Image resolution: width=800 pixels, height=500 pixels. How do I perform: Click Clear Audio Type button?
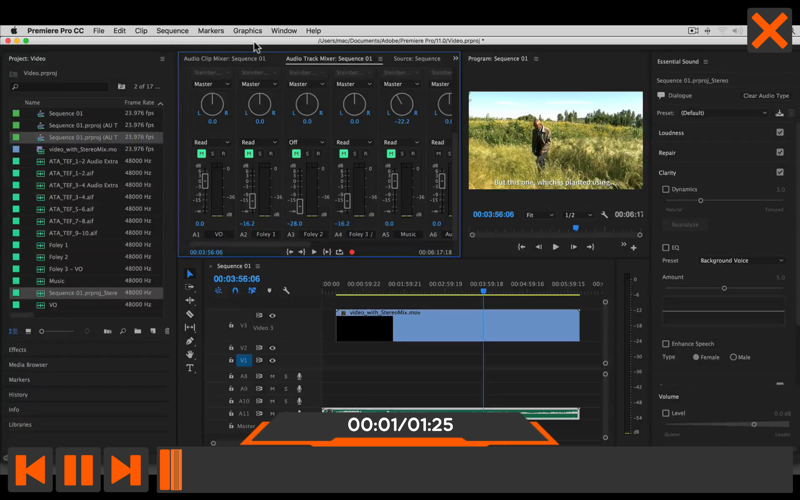point(765,96)
